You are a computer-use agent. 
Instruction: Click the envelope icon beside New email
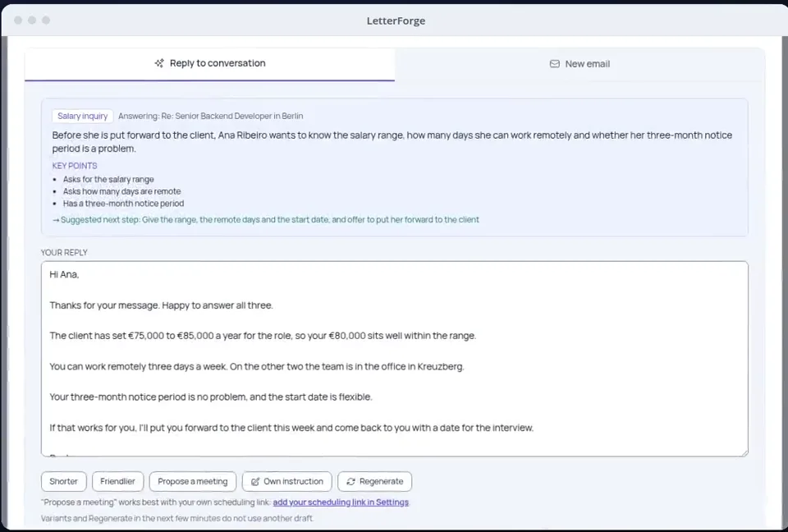coord(554,64)
